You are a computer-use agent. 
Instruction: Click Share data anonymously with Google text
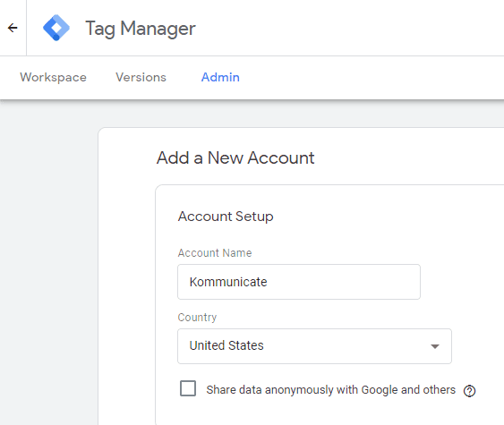330,390
